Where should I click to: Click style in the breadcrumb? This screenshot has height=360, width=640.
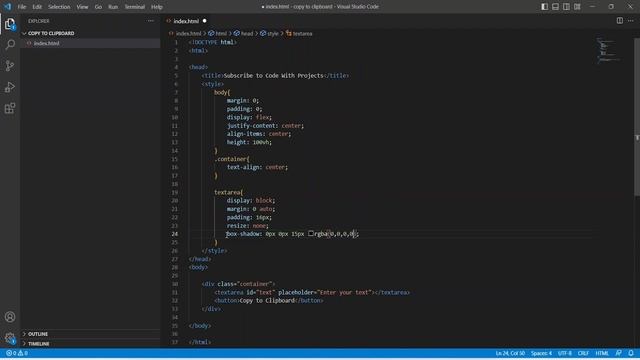pos(273,33)
